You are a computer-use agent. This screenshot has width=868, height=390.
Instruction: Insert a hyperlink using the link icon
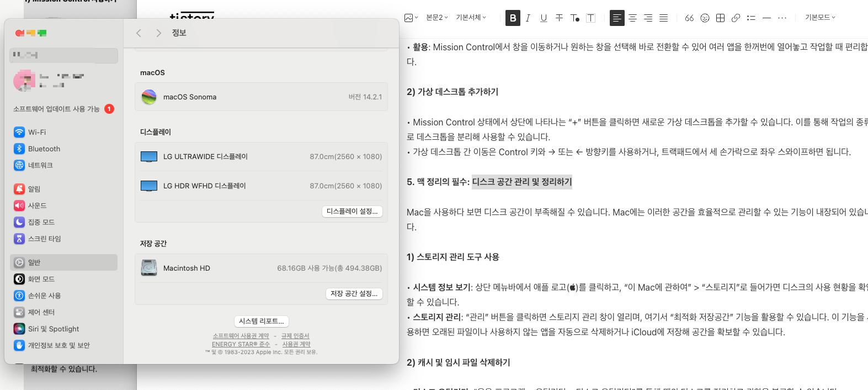click(x=736, y=18)
